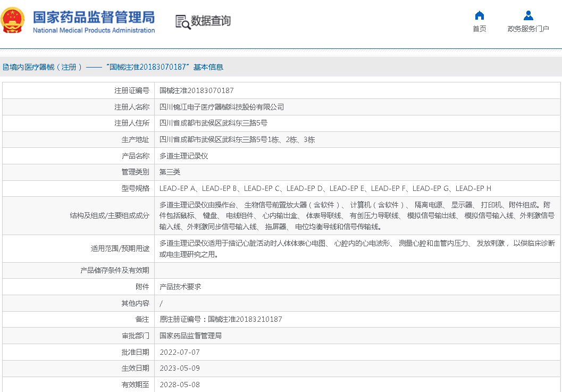Open the 首页 text link
This screenshot has height=392, width=562.
[479, 29]
